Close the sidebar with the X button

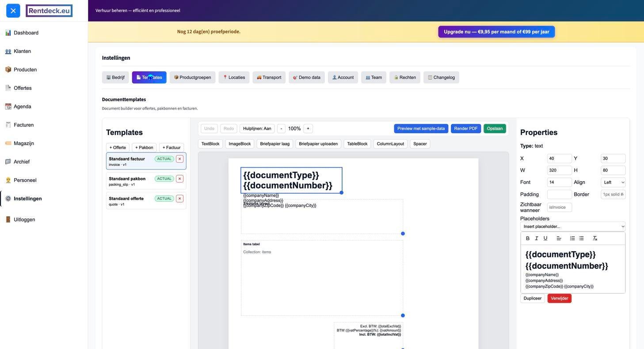tap(13, 11)
